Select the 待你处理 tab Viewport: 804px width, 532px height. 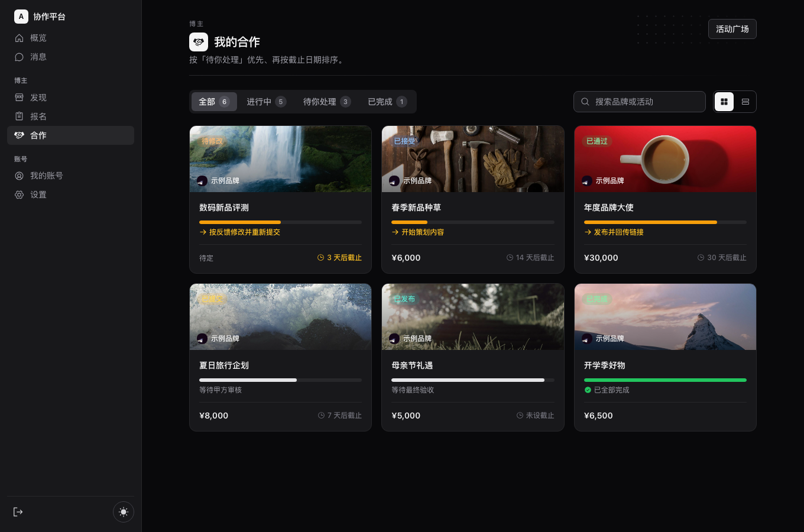coord(327,102)
